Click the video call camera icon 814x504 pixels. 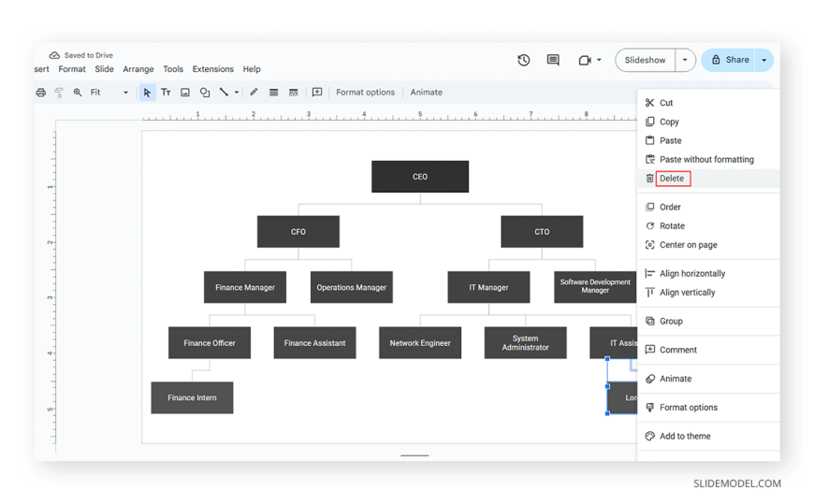585,60
